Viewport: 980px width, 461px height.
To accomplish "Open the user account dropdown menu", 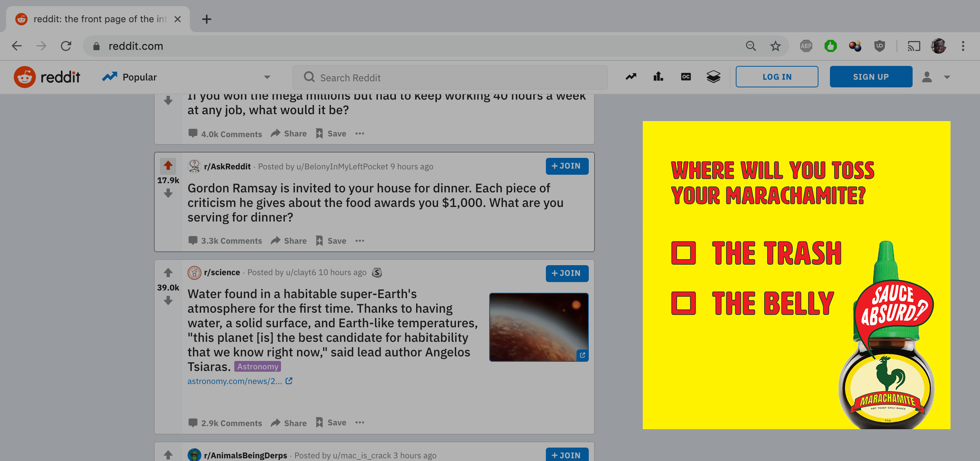I will [936, 77].
